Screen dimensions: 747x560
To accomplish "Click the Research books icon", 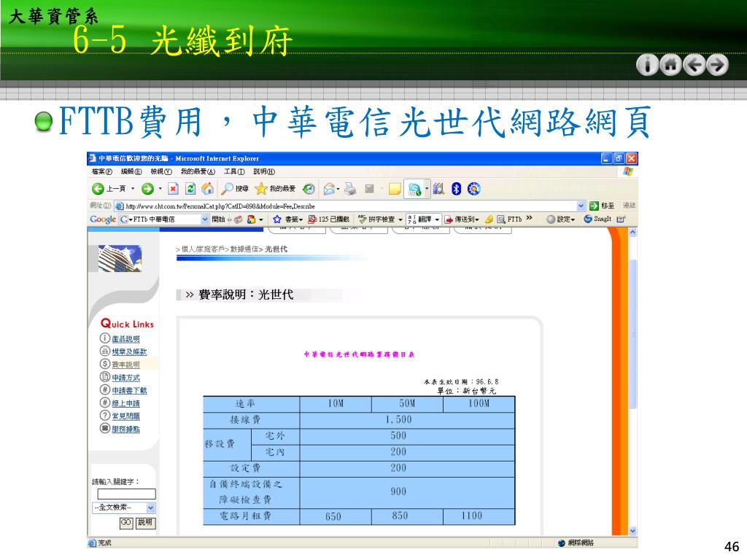I will click(x=438, y=189).
